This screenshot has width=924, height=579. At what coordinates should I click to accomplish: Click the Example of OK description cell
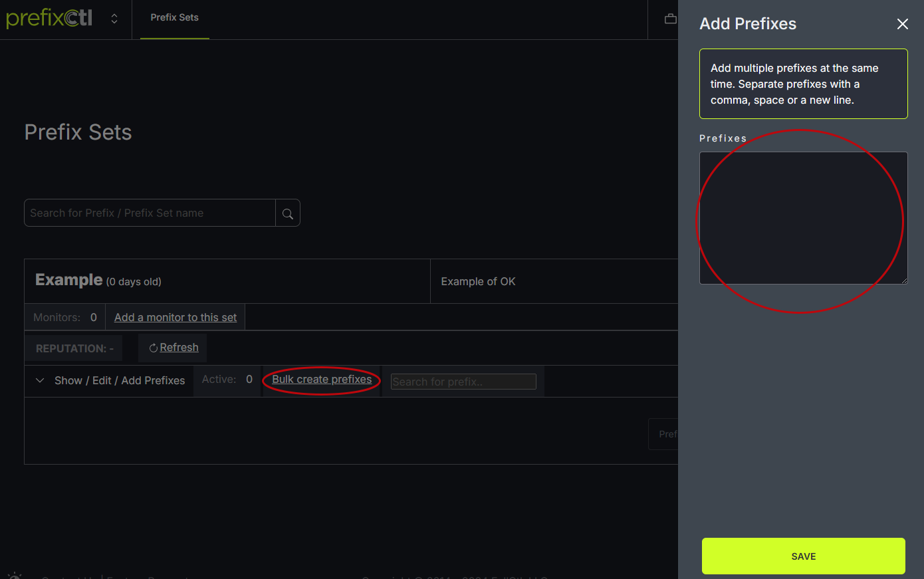click(x=478, y=282)
